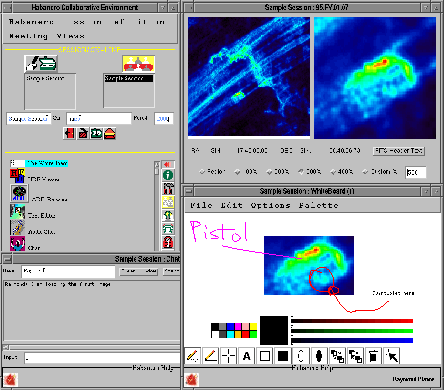This screenshot has height=390, width=444.
Task: Click the red color gradient slider
Action: tap(352, 321)
